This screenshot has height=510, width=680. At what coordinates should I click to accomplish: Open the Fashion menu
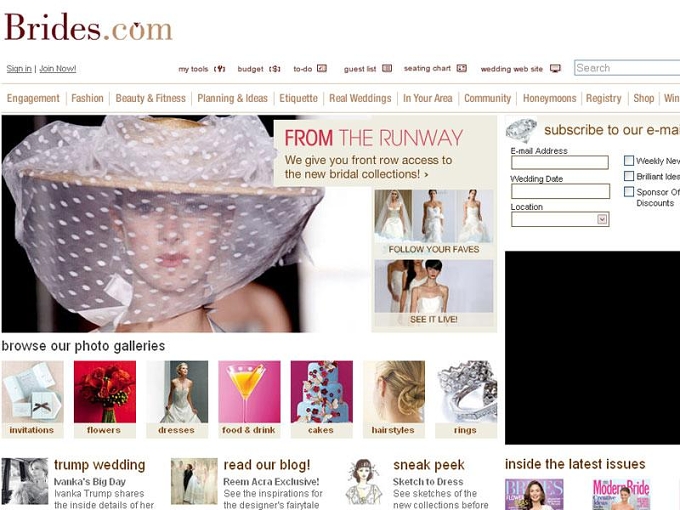(87, 98)
